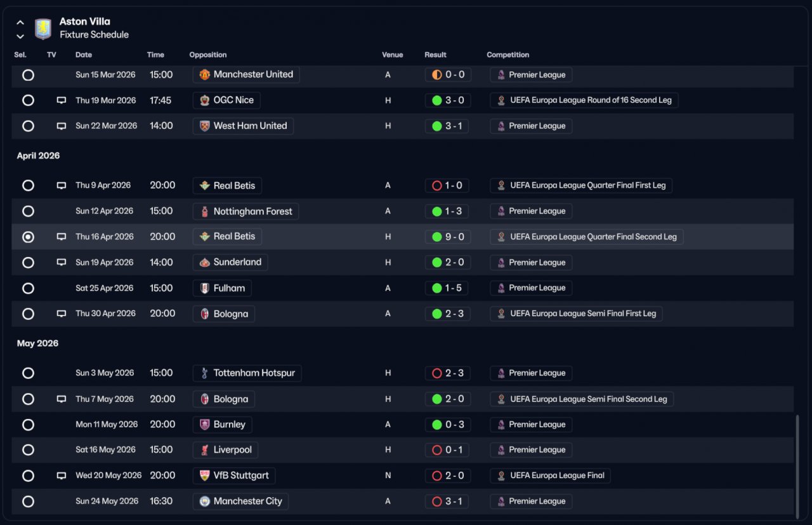Click the Manchester United club badge
The width and height of the screenshot is (812, 525).
point(204,75)
